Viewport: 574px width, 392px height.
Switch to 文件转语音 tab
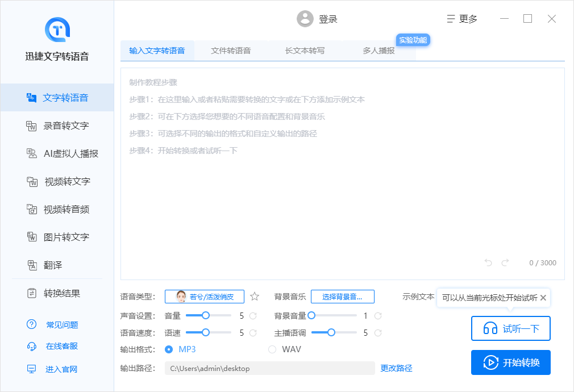(x=231, y=51)
